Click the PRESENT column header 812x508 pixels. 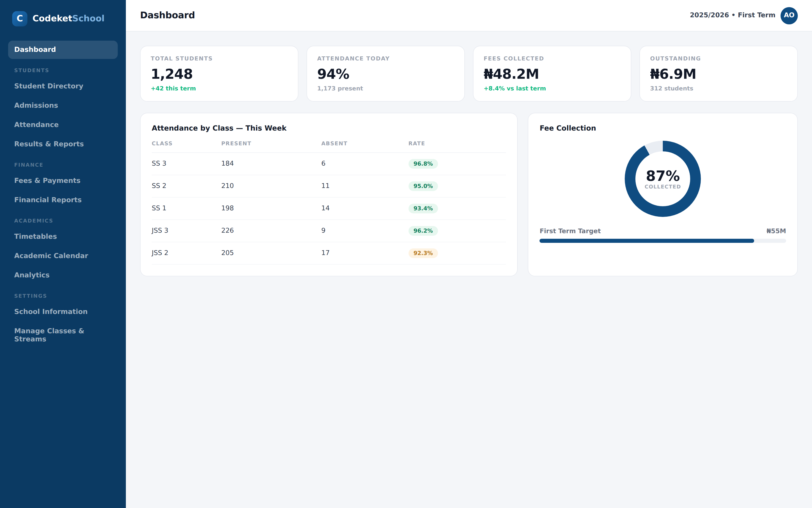(236, 144)
